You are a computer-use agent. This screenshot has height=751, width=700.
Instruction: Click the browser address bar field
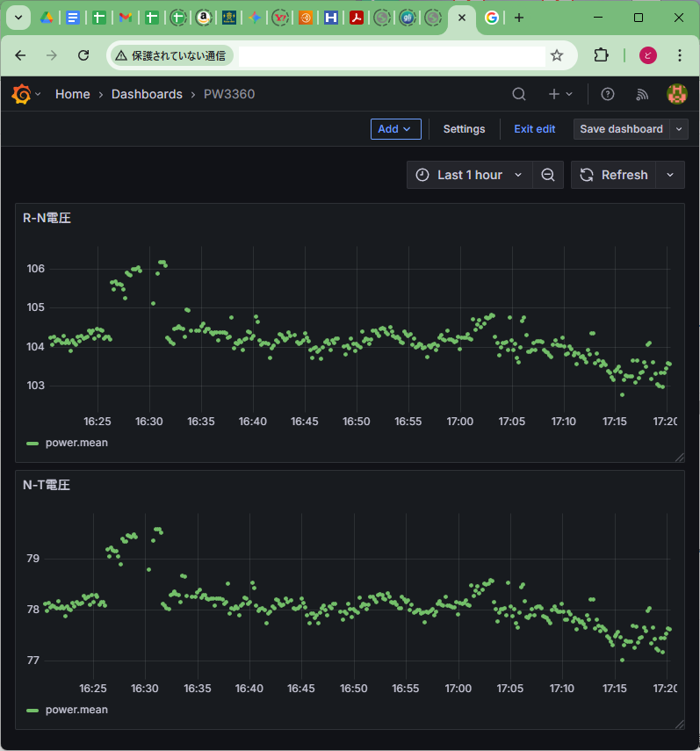point(391,55)
